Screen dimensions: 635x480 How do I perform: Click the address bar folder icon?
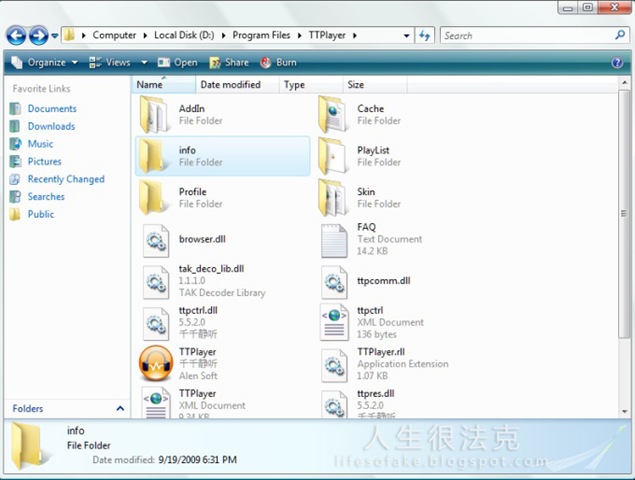pos(69,35)
